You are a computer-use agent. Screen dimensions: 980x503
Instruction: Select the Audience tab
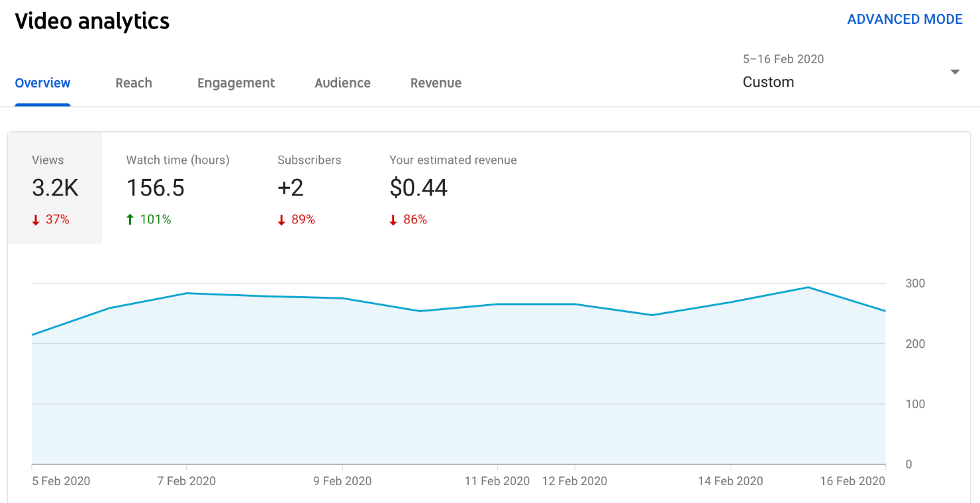342,83
